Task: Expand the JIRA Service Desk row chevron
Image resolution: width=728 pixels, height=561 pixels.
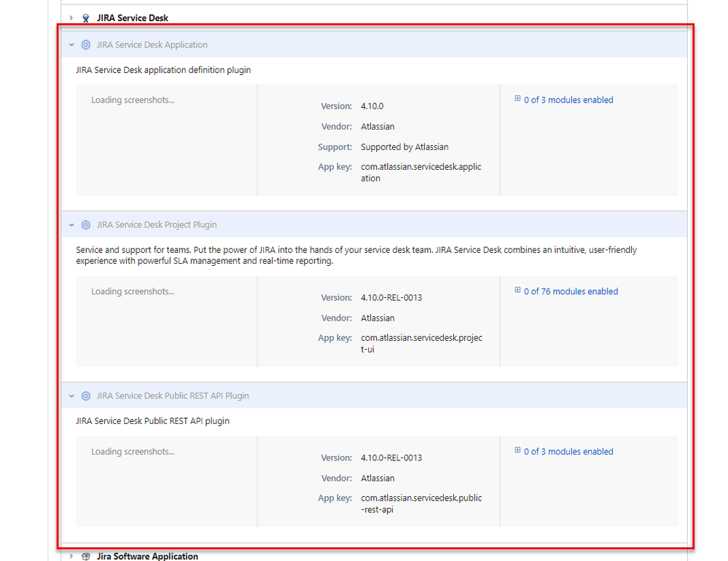Action: tap(71, 18)
